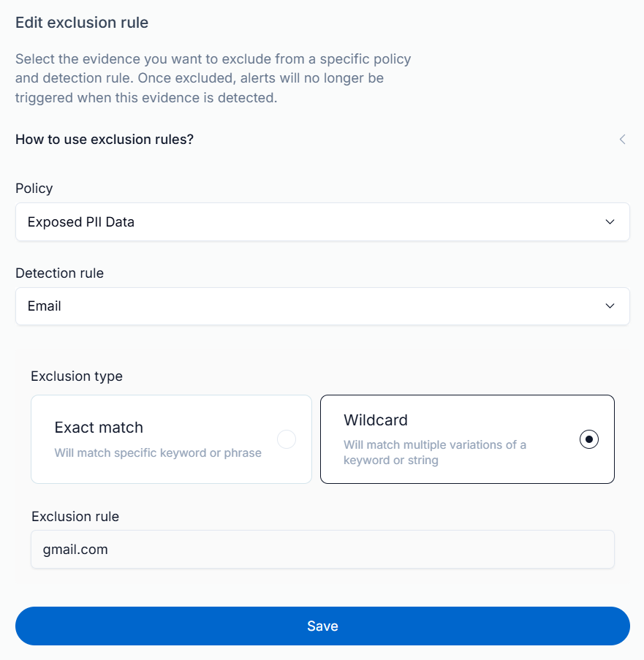Click the "Detection rule" field label
Image resolution: width=644 pixels, height=660 pixels.
(x=60, y=273)
